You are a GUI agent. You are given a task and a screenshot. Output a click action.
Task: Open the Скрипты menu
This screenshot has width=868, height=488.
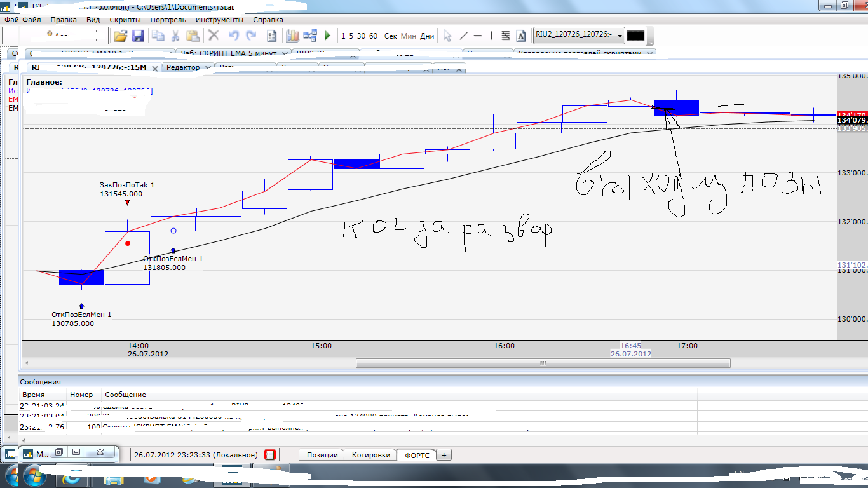click(x=125, y=20)
